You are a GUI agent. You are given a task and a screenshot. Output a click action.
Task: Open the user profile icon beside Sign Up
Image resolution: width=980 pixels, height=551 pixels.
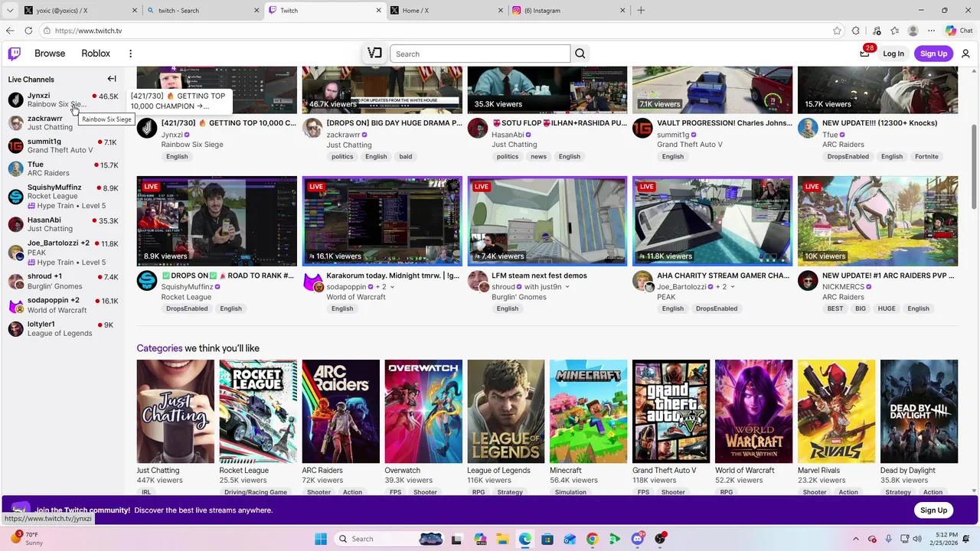(x=965, y=54)
